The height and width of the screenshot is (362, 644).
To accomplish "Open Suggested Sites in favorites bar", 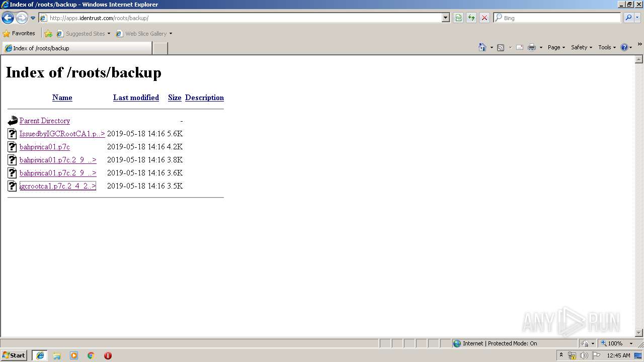I will click(83, 34).
